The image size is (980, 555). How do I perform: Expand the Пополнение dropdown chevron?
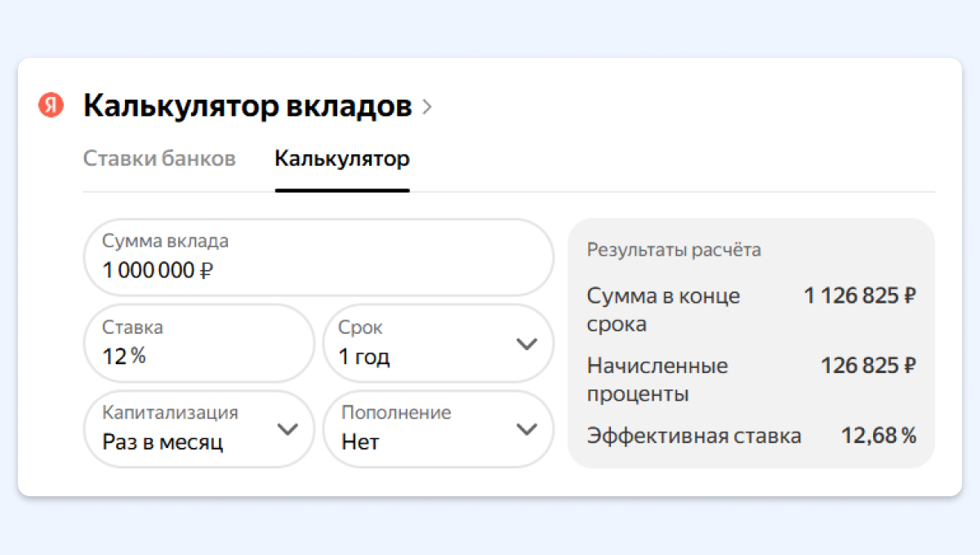coord(528,429)
